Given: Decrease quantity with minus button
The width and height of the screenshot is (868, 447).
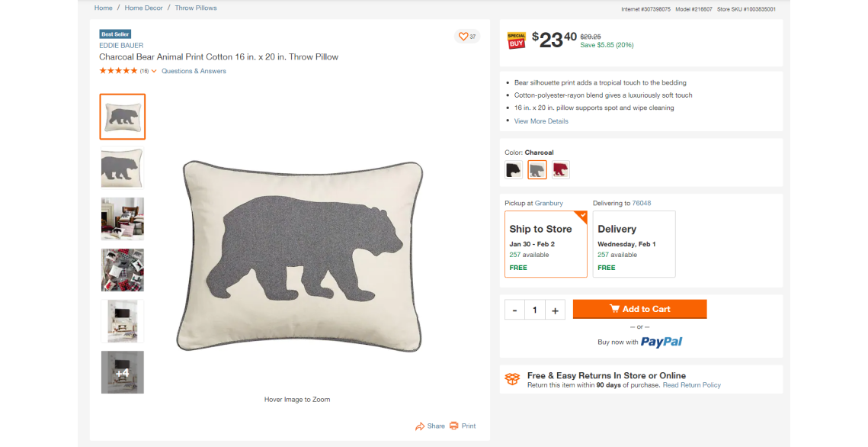Looking at the screenshot, I should tap(515, 310).
